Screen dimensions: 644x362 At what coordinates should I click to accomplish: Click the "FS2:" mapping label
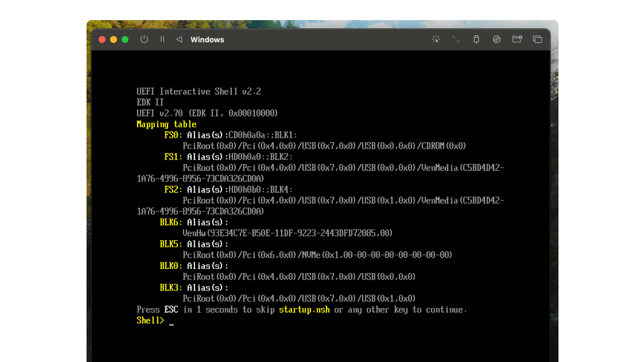click(x=174, y=190)
